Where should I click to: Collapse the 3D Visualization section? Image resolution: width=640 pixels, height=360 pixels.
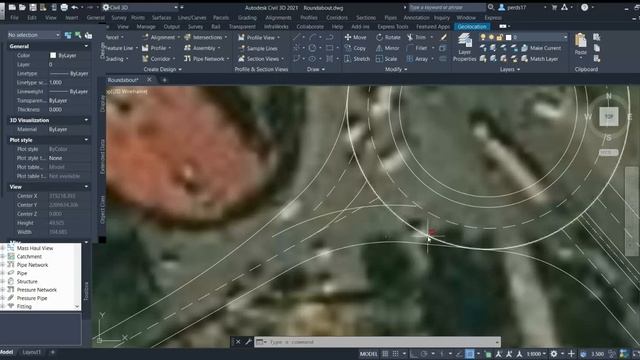tap(86, 120)
